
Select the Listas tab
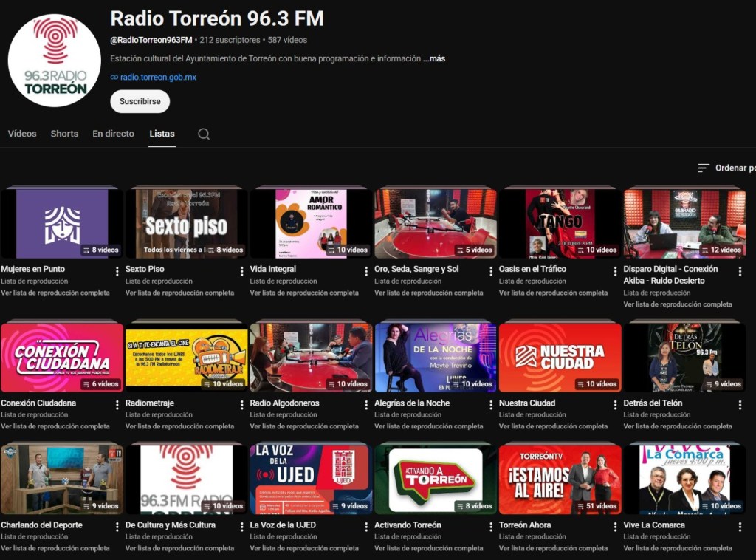coord(162,134)
